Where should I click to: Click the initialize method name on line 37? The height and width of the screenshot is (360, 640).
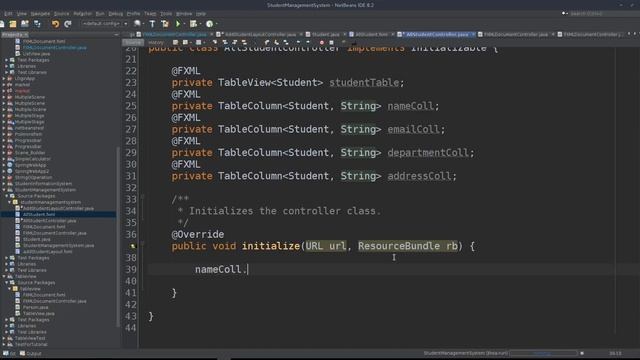271,246
